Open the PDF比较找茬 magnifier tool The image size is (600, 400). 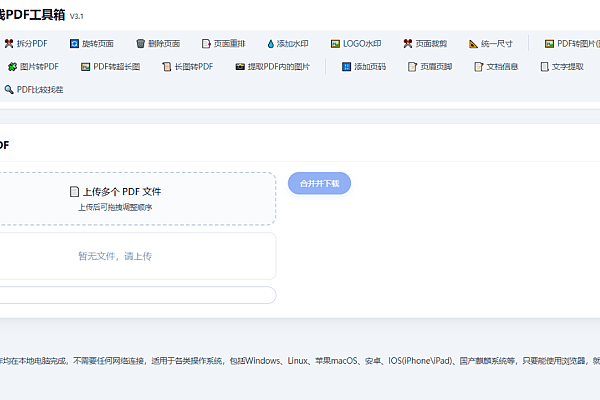click(x=34, y=90)
